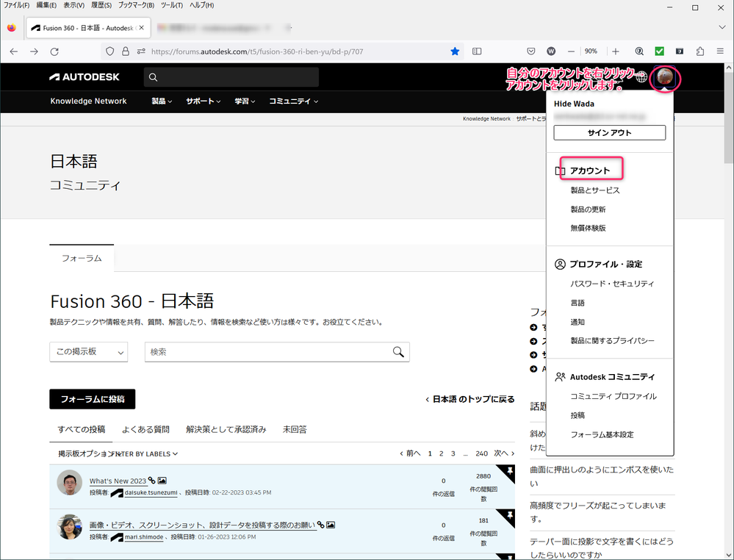Expand the コミュニティ menu
The image size is (734, 560).
pyautogui.click(x=293, y=101)
